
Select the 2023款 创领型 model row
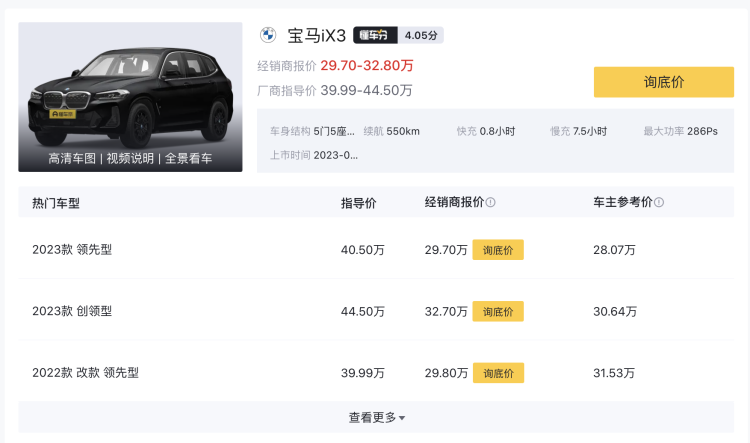[376, 311]
